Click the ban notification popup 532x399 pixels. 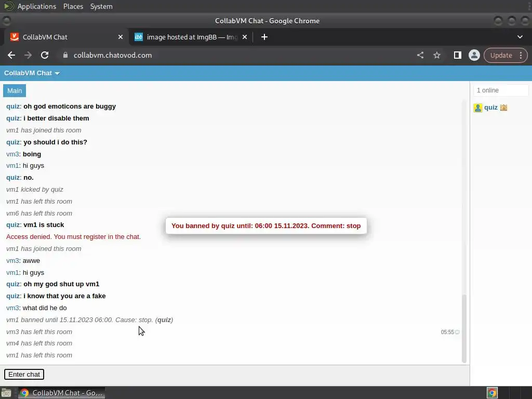coord(266,225)
